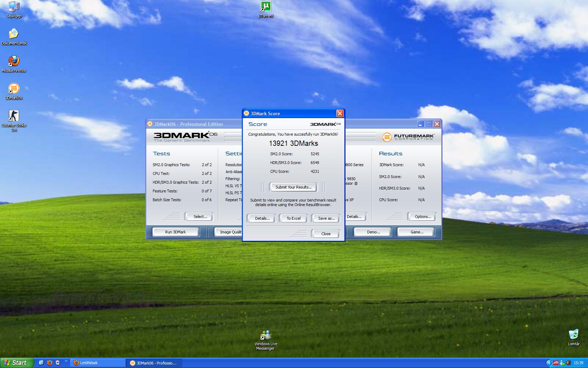Click the Futuremark Corporation logo
The height and width of the screenshot is (368, 588).
408,137
